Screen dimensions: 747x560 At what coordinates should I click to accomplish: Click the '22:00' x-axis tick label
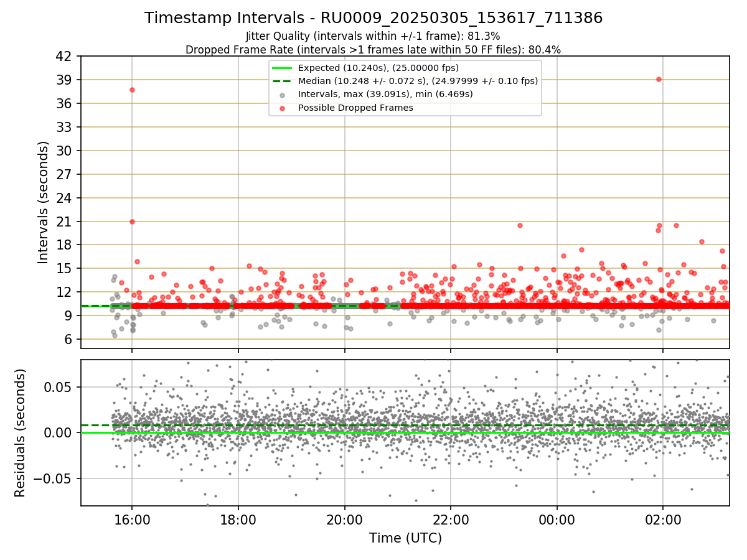coord(451,519)
